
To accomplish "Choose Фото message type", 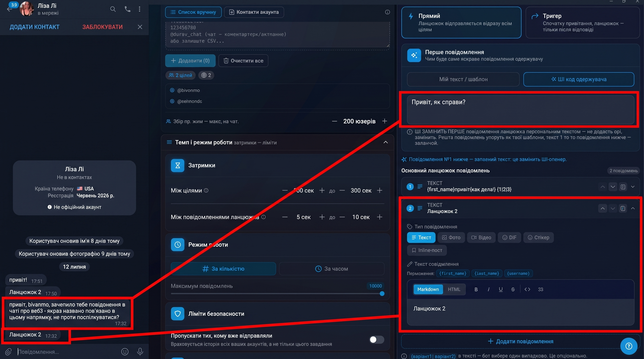I will (x=451, y=237).
